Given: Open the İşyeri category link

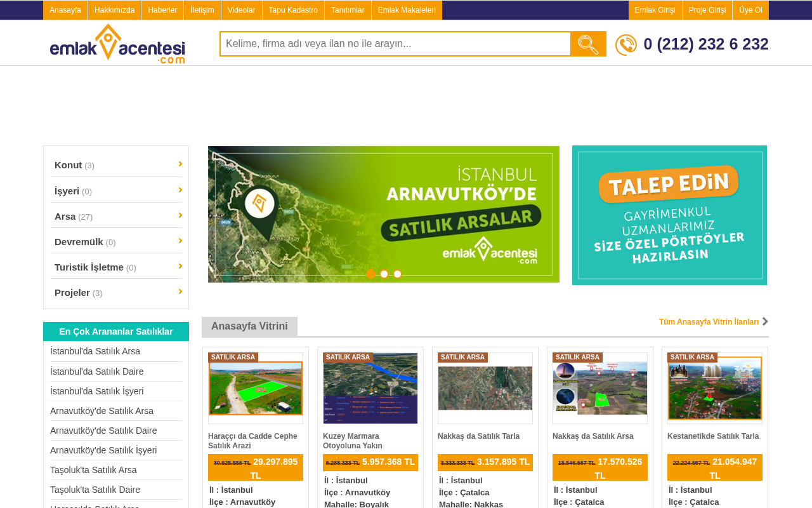Looking at the screenshot, I should (x=67, y=191).
